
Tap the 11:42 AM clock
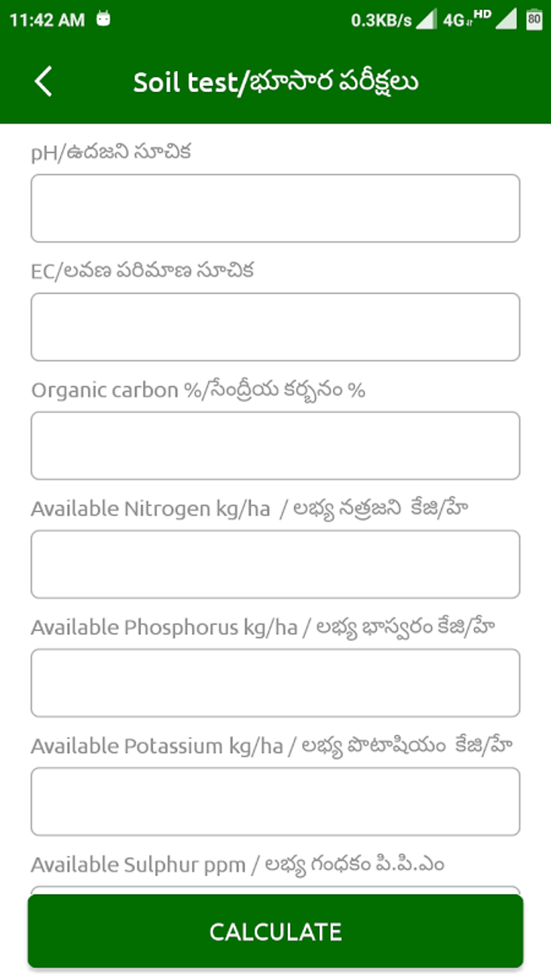click(48, 21)
